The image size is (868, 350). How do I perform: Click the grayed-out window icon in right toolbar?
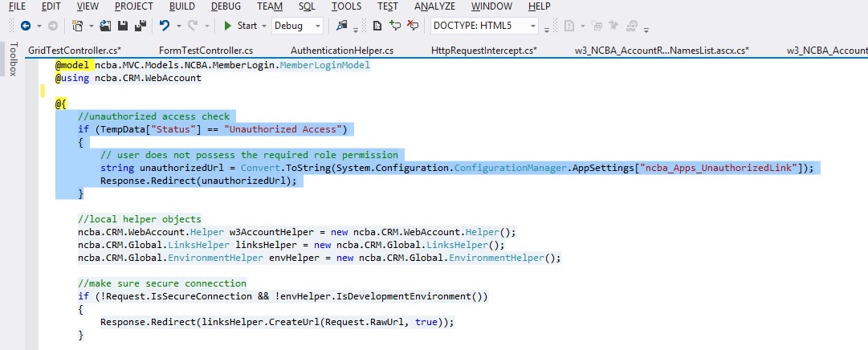coord(597,26)
